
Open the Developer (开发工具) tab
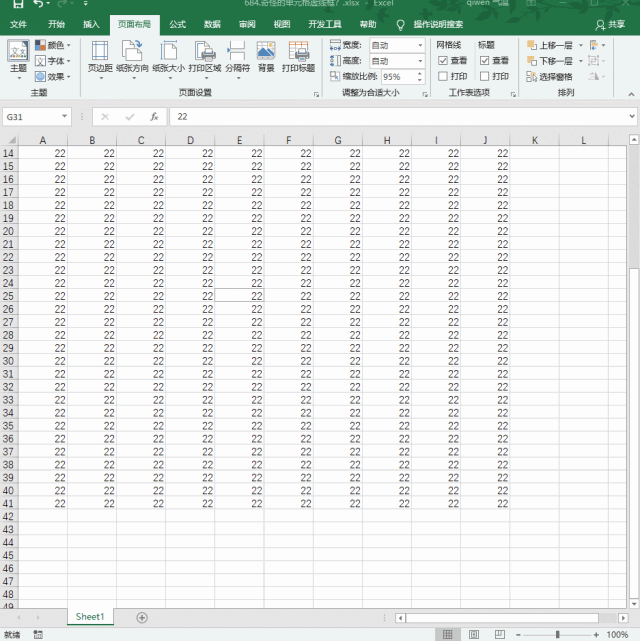325,25
